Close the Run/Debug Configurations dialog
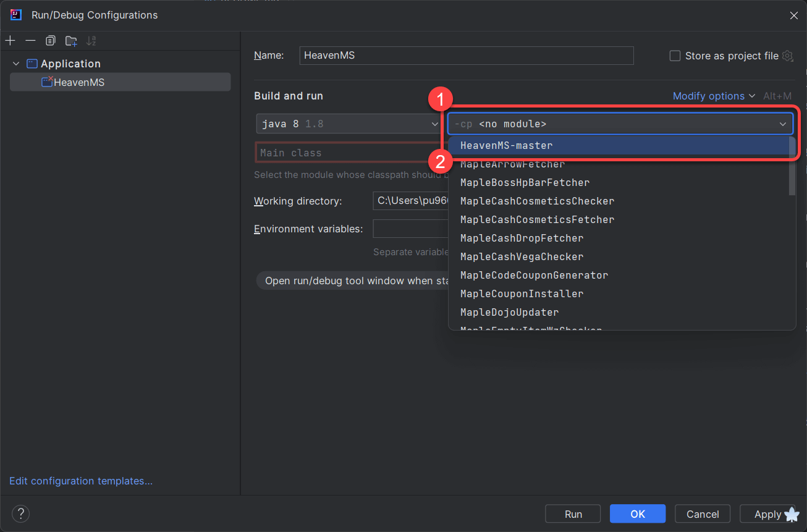This screenshot has height=532, width=807. [x=794, y=15]
